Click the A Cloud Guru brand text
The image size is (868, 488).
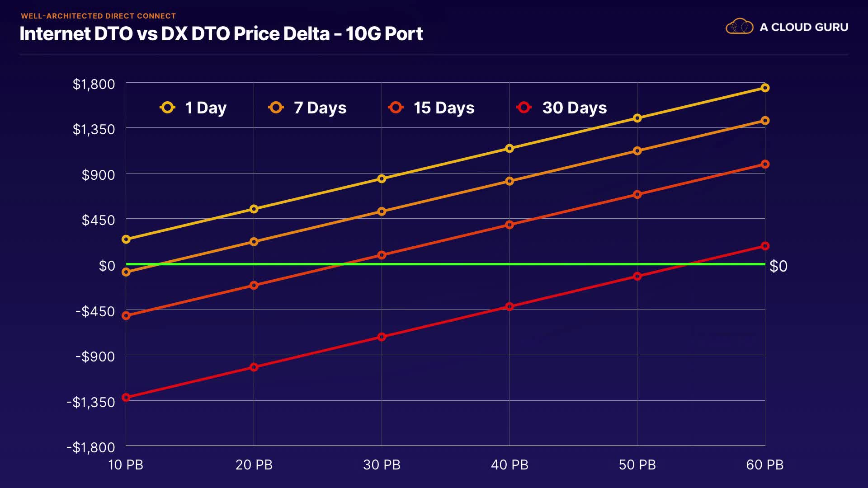[804, 27]
